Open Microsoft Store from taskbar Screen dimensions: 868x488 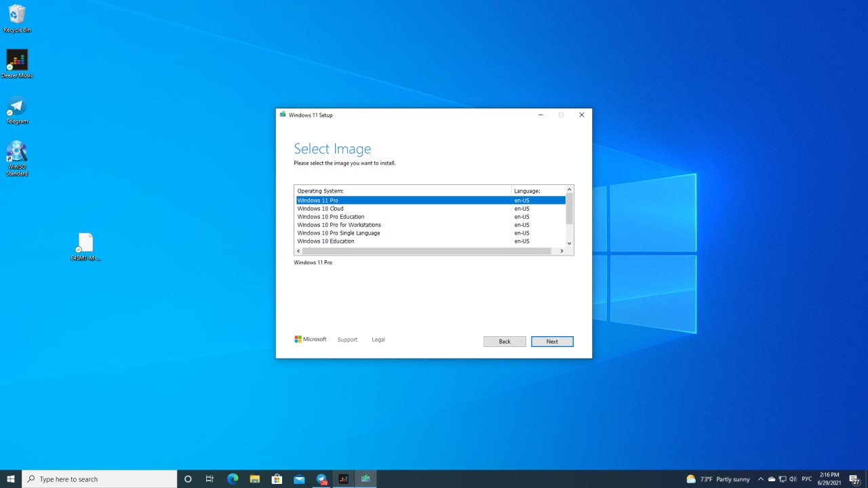(277, 479)
